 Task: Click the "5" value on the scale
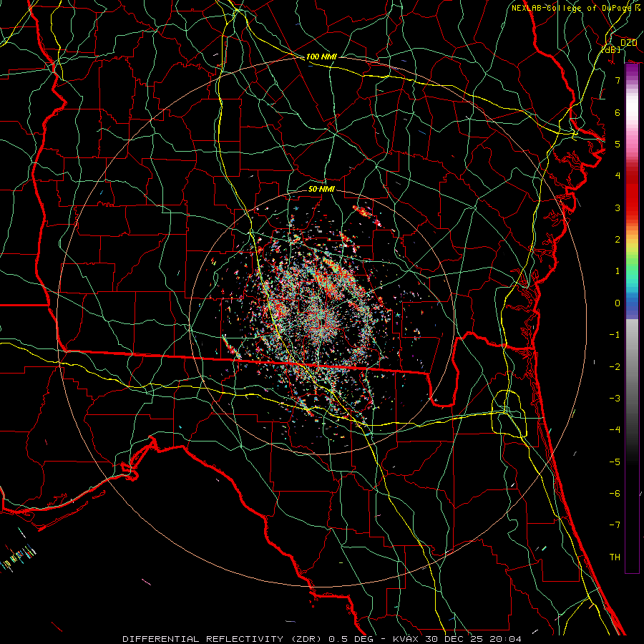point(618,144)
